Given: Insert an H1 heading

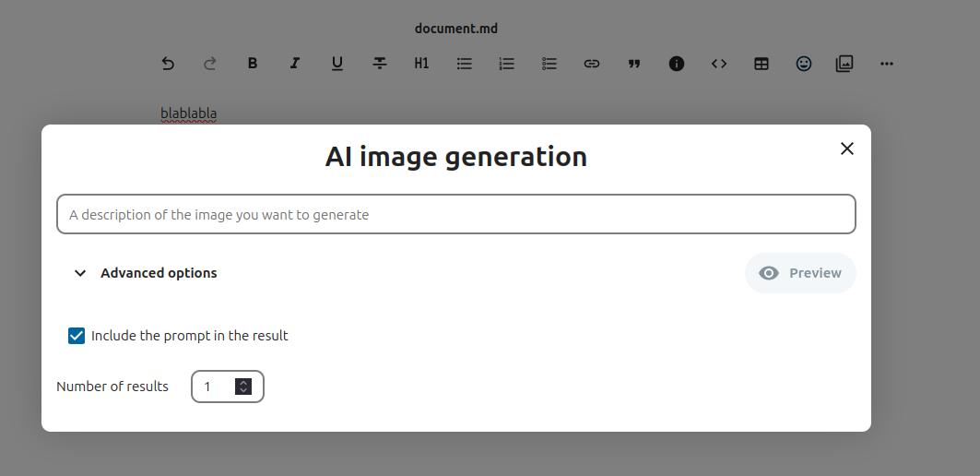Looking at the screenshot, I should [421, 64].
